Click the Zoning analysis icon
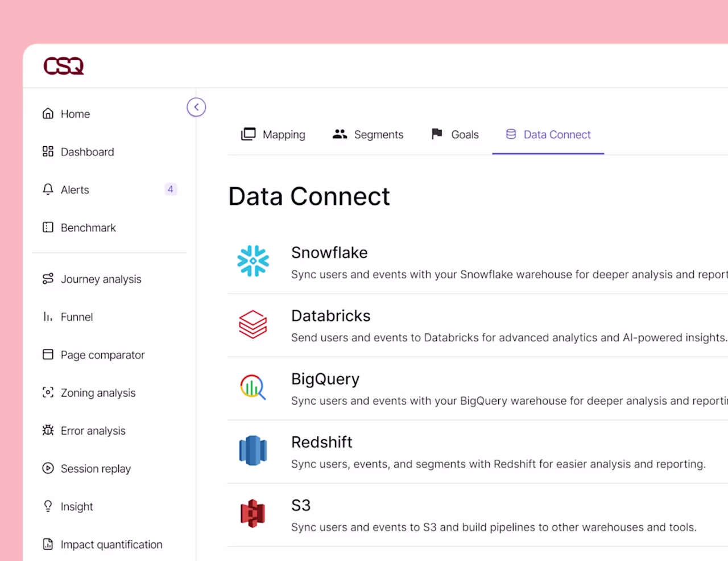 pyautogui.click(x=48, y=392)
